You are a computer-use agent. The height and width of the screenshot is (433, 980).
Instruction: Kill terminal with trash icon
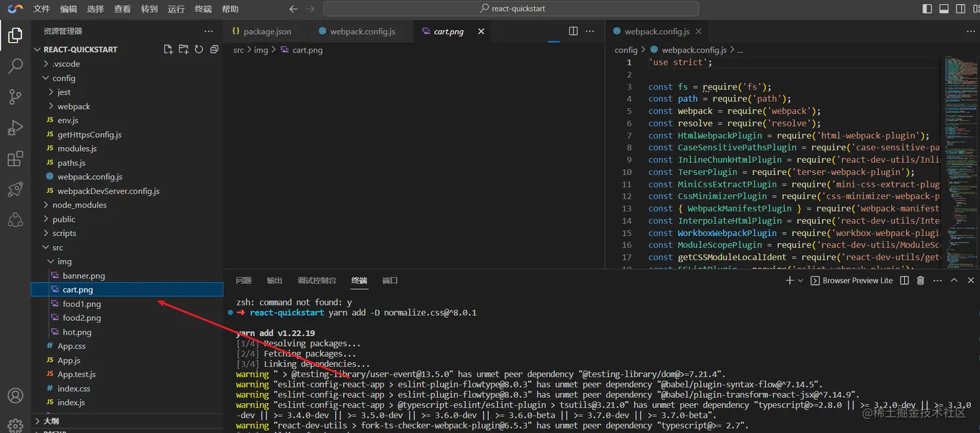pyautogui.click(x=920, y=281)
